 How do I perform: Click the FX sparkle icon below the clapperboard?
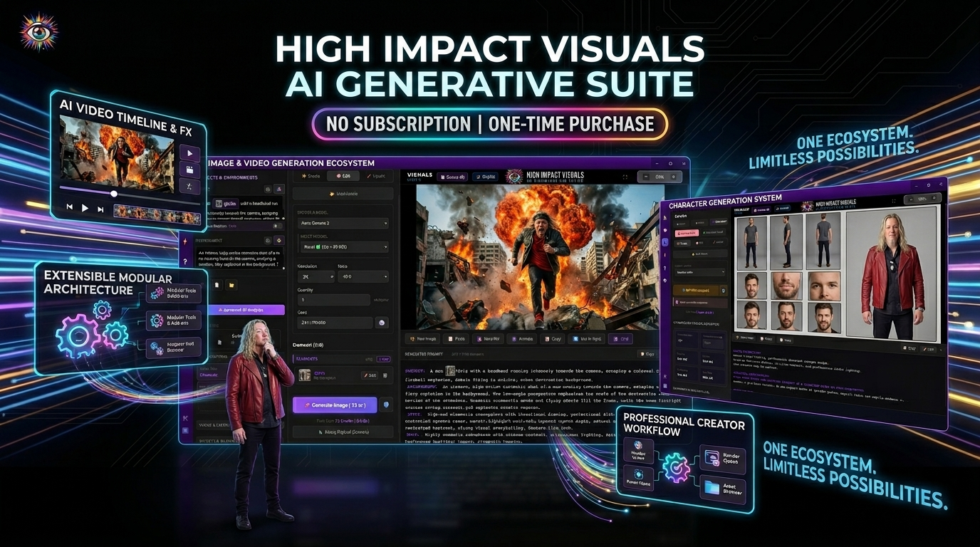tap(189, 187)
